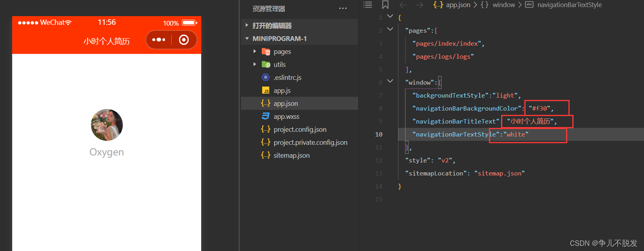Click window in the breadcrumb path
The width and height of the screenshot is (644, 251).
(503, 5)
